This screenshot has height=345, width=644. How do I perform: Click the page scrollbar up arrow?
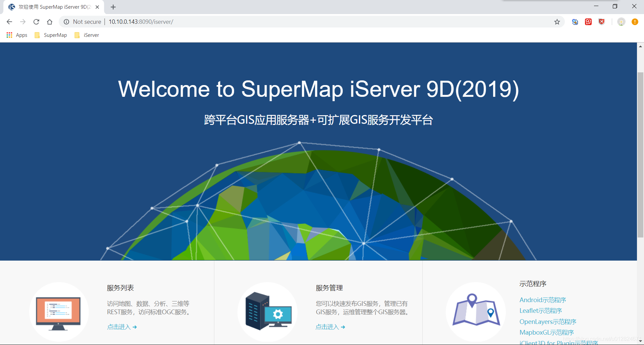(641, 46)
